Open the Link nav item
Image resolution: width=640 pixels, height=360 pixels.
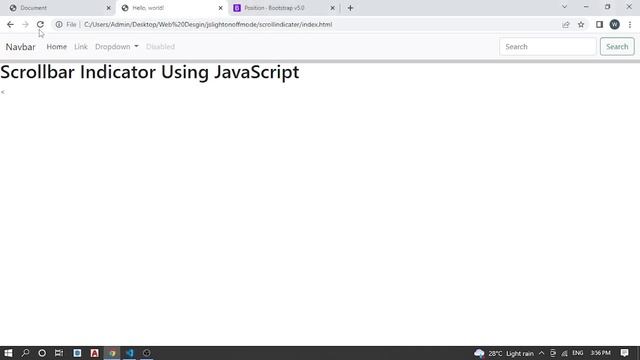point(81,47)
